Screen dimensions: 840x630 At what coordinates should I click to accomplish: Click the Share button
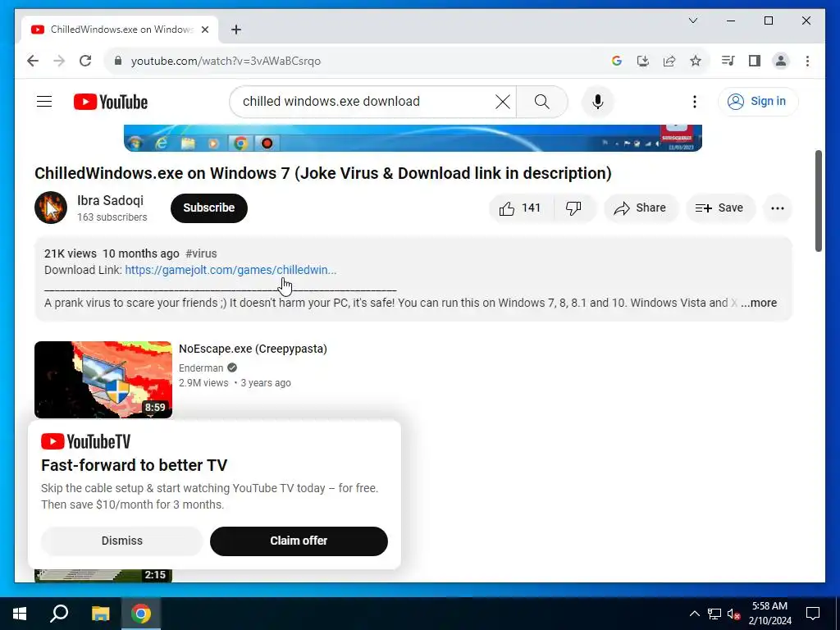tap(641, 208)
